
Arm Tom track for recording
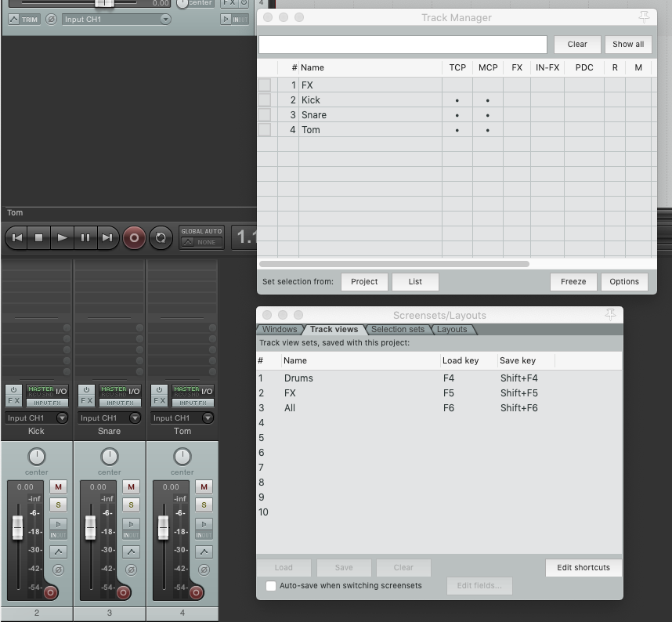coord(196,592)
